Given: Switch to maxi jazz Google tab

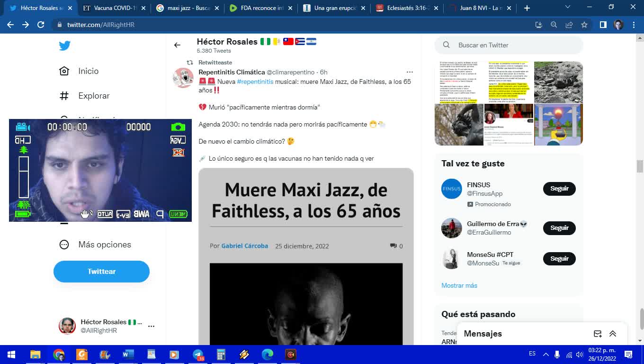Looking at the screenshot, I should (188, 8).
